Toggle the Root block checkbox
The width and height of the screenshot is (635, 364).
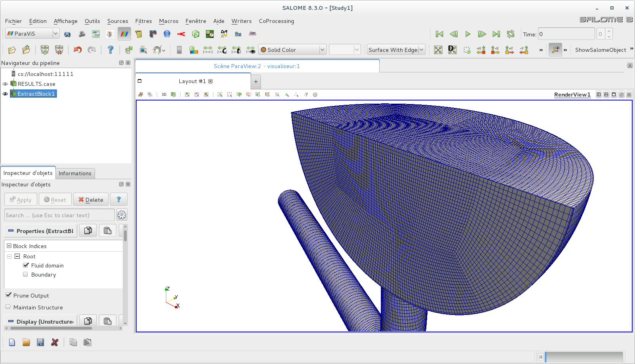coord(17,256)
